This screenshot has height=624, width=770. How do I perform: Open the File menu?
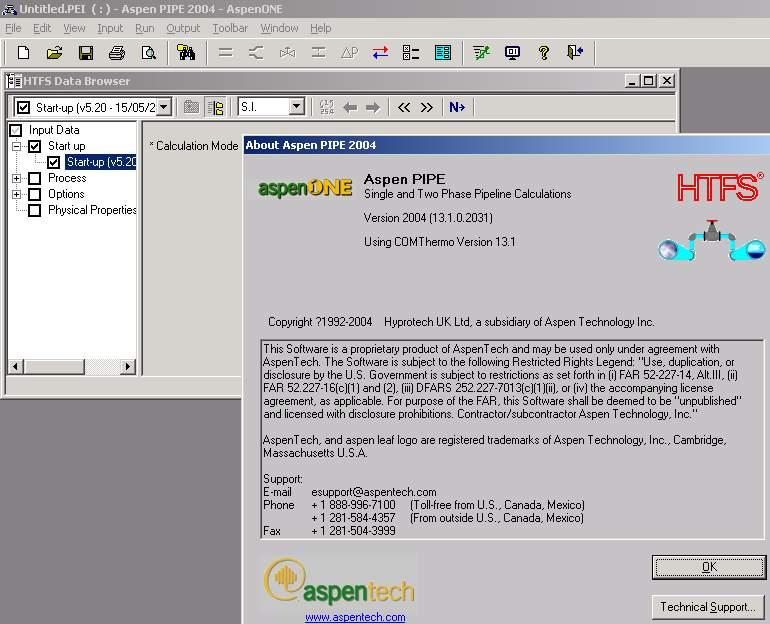(13, 28)
